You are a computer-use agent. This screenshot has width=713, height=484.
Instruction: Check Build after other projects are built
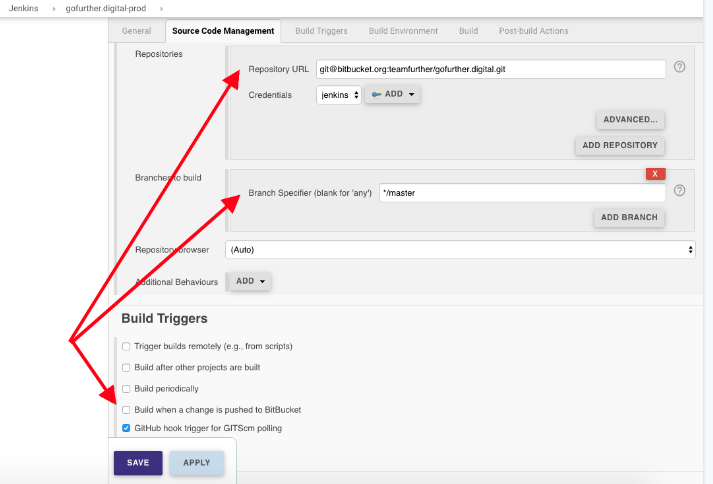[x=126, y=367]
